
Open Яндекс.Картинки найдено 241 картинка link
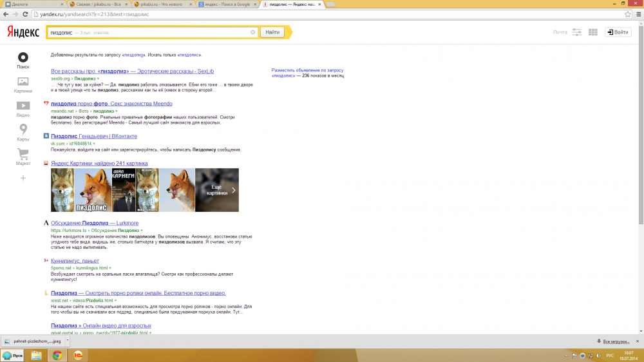pyautogui.click(x=99, y=163)
